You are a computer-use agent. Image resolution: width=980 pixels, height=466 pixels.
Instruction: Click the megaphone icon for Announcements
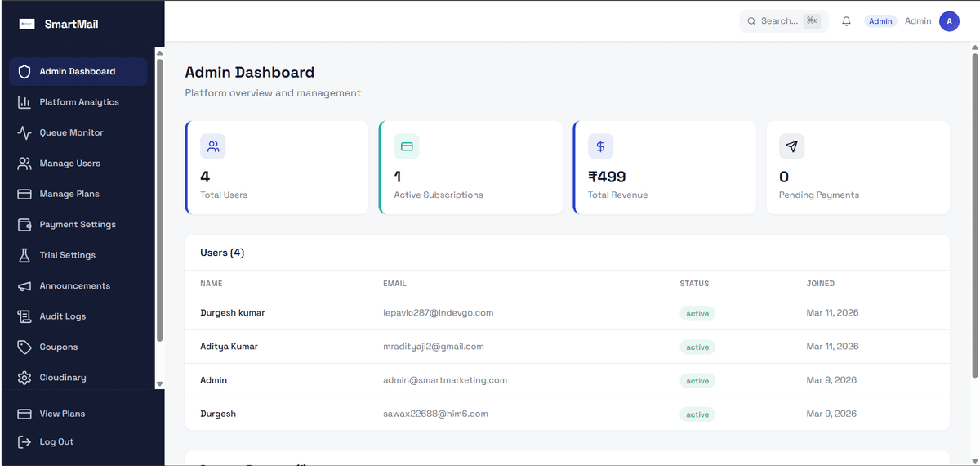(x=24, y=286)
